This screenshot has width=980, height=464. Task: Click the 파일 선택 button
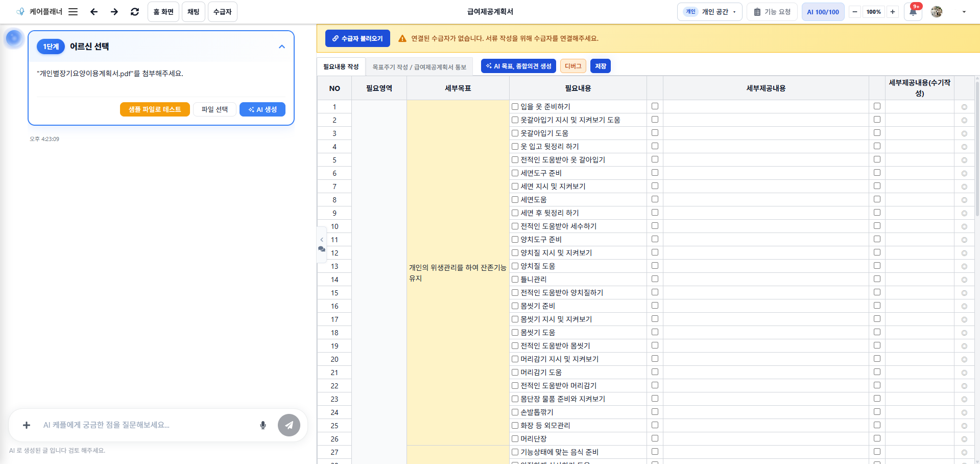coord(214,109)
